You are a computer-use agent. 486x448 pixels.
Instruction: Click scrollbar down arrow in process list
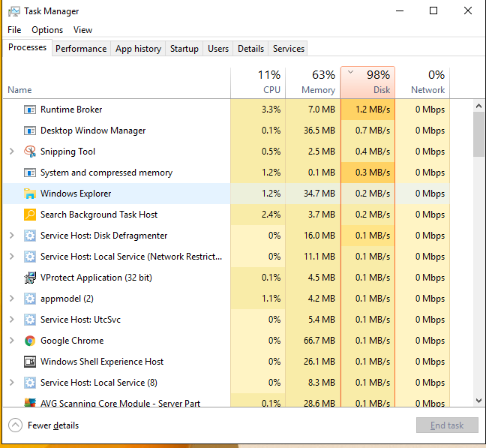pyautogui.click(x=478, y=401)
